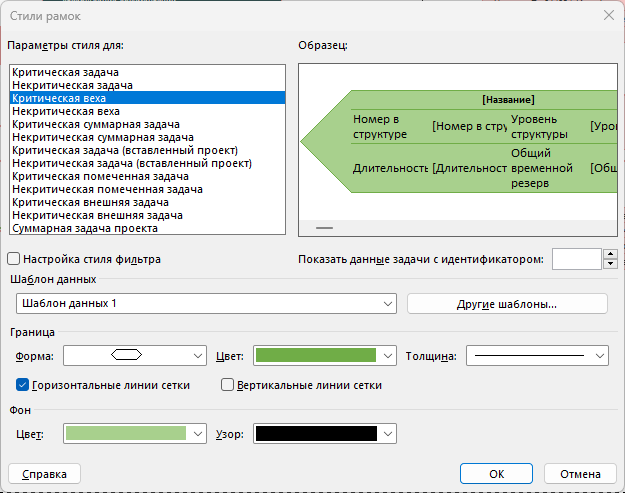Select 'Критическая помеченная задача' item
The width and height of the screenshot is (625, 493).
pos(147,176)
